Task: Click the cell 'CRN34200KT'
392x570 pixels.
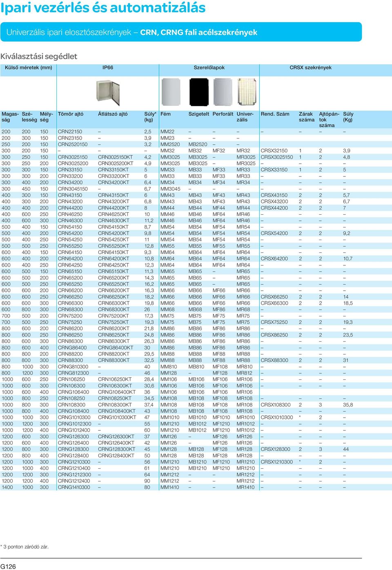Action: click(x=114, y=183)
